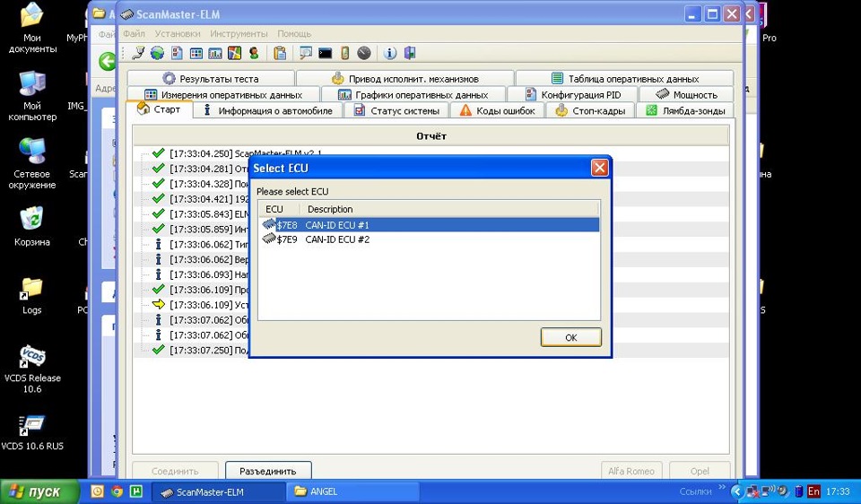This screenshot has height=504, width=861.
Task: Switch to Привод исполнит. механизмов tab
Action: tap(405, 79)
